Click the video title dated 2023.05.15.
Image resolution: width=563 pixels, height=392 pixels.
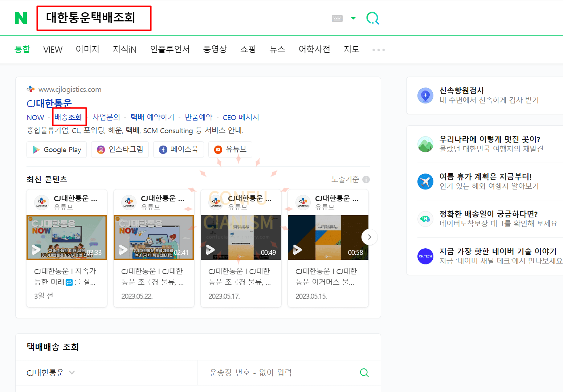[326, 277]
